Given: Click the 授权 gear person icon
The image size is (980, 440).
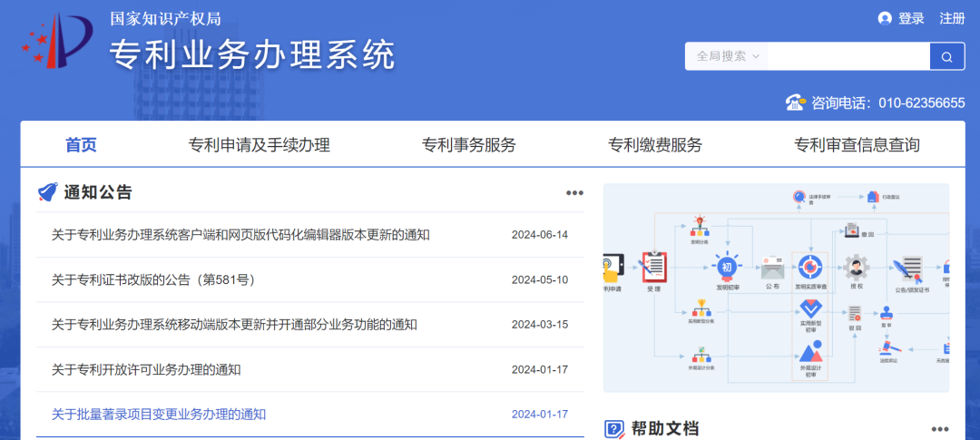Looking at the screenshot, I should [x=857, y=267].
